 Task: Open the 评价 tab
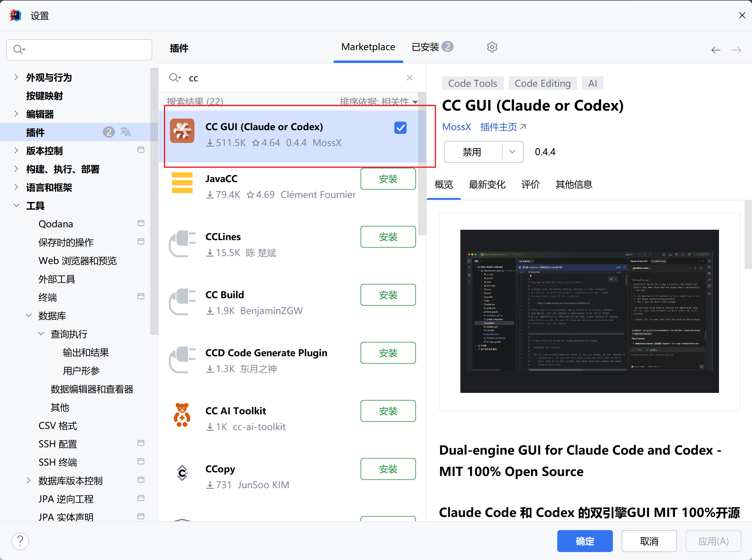coord(530,185)
